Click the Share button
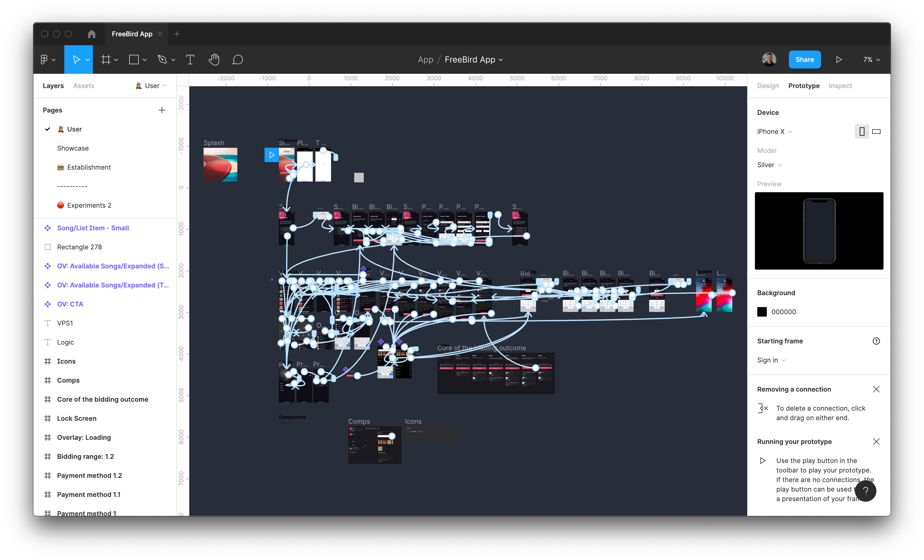 (804, 59)
